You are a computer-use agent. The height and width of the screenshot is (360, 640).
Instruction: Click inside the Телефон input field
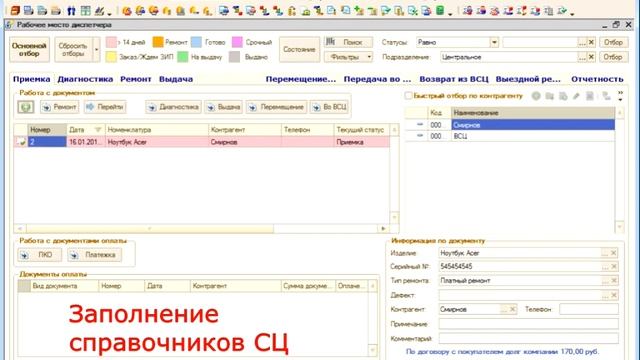click(x=589, y=309)
